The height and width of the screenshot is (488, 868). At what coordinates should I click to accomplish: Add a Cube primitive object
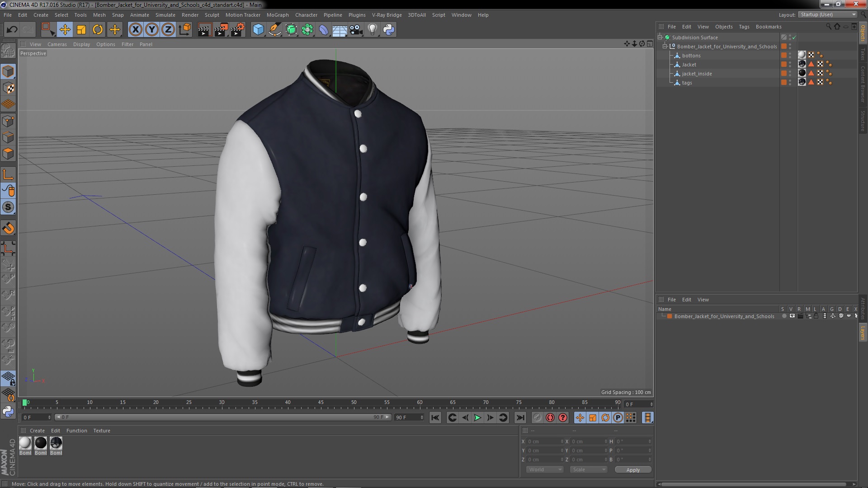[x=258, y=30]
